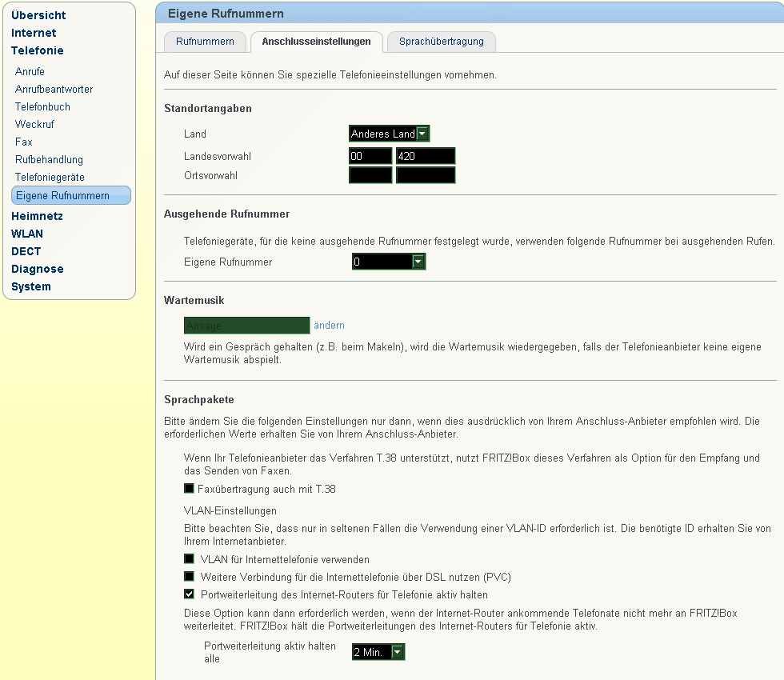Screen dimensions: 784x680
Task: Click the ändern link for Wartemusik
Action: click(x=329, y=326)
